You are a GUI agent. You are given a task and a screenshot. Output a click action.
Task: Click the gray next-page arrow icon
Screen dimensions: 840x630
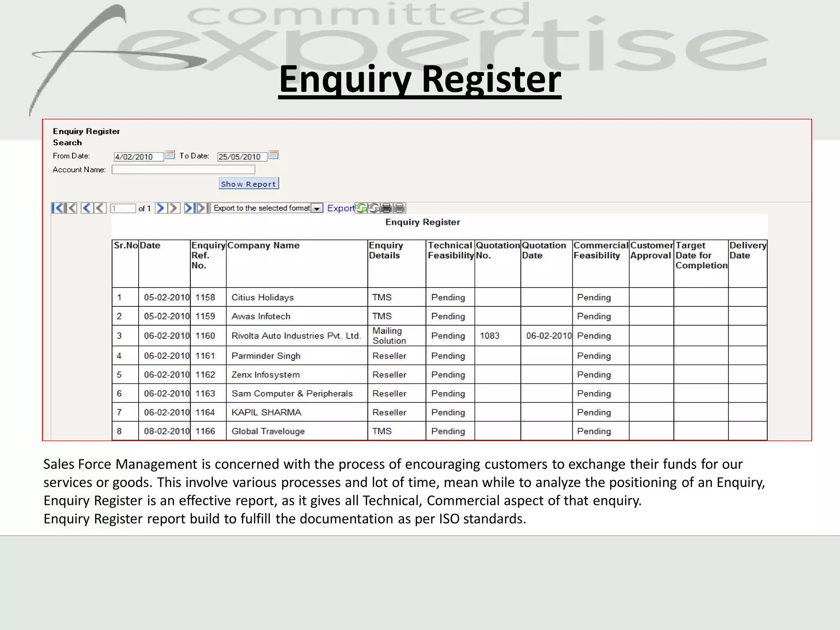[x=174, y=208]
